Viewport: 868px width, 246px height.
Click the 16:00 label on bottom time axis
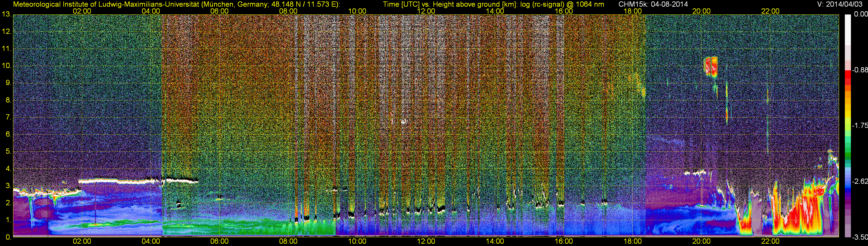(564, 242)
